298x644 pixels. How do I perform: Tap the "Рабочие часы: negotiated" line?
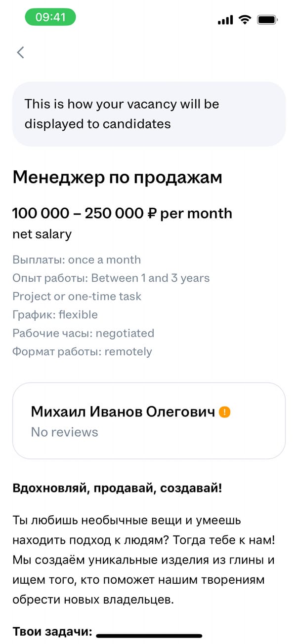pos(83,333)
